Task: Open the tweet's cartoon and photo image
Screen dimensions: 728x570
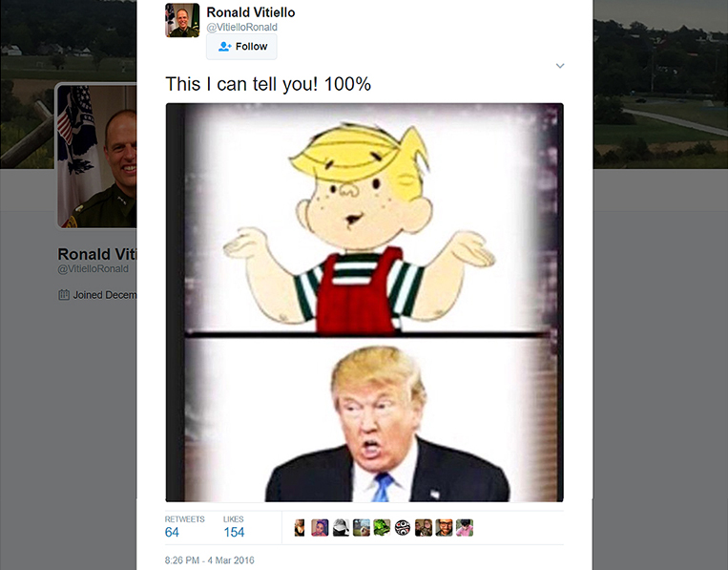Action: (364, 303)
